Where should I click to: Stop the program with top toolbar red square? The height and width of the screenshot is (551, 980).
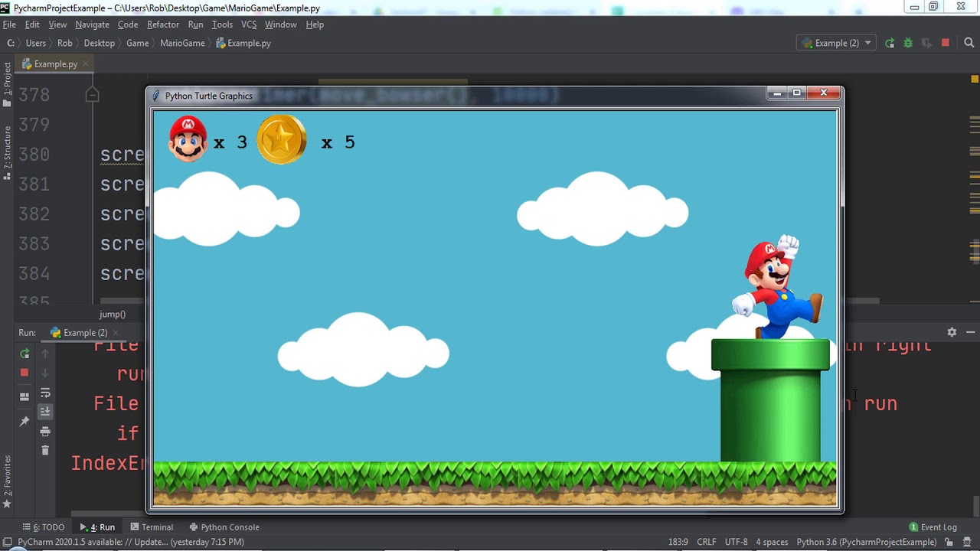(x=946, y=44)
